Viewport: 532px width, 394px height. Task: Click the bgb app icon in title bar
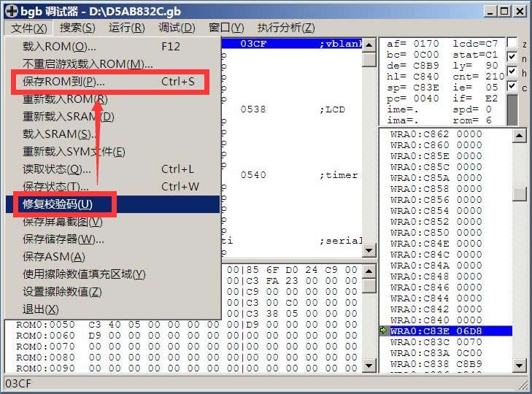click(9, 11)
